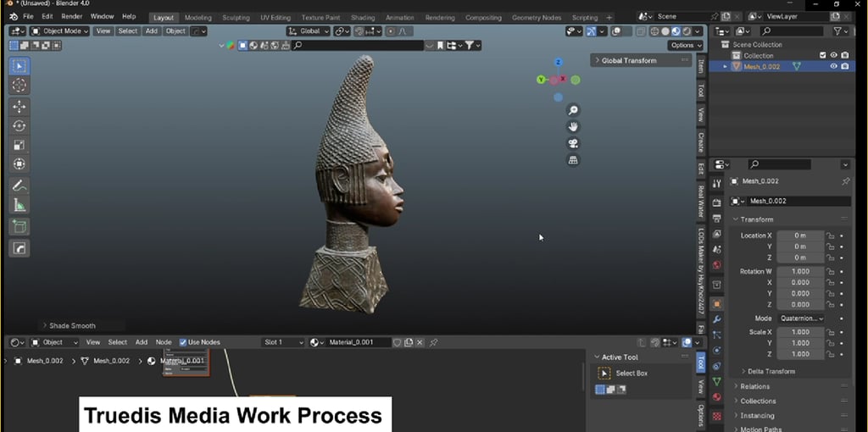Switch to solid viewport shading
This screenshot has width=868, height=432.
click(665, 31)
